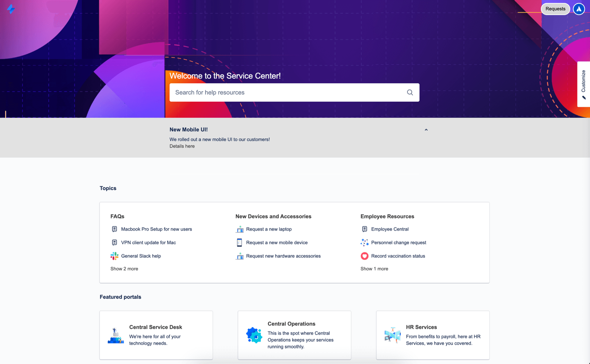Select the mobile phone icon under New Devices

point(240,242)
